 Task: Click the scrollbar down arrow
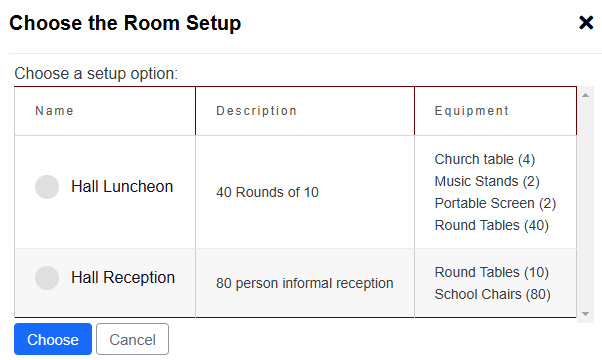click(x=585, y=314)
